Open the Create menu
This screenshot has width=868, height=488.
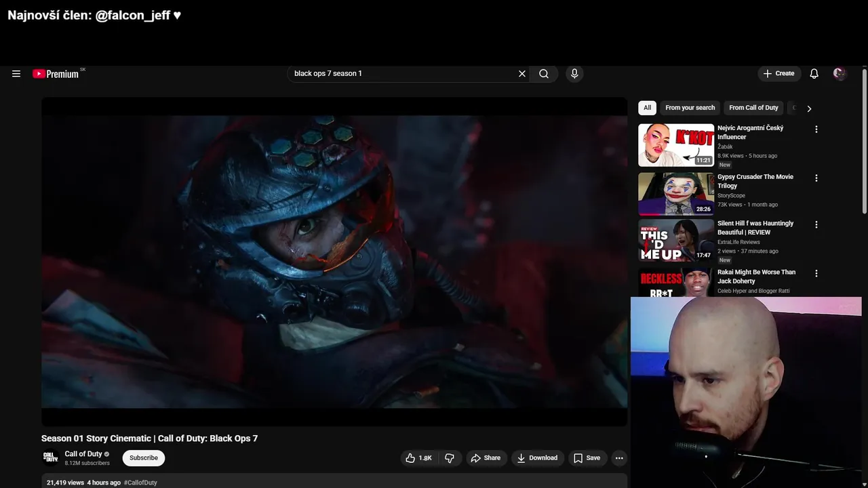778,74
